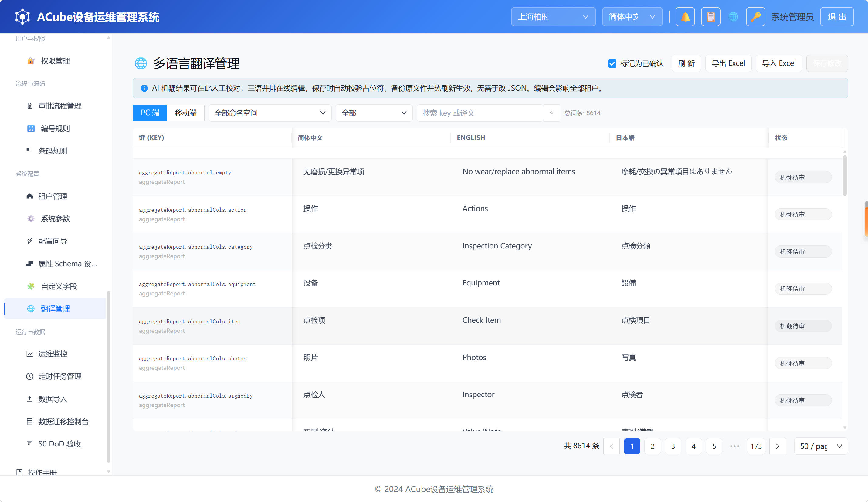Viewport: 868px width, 502px height.
Task: Switch to the PC 端 tab
Action: click(150, 113)
